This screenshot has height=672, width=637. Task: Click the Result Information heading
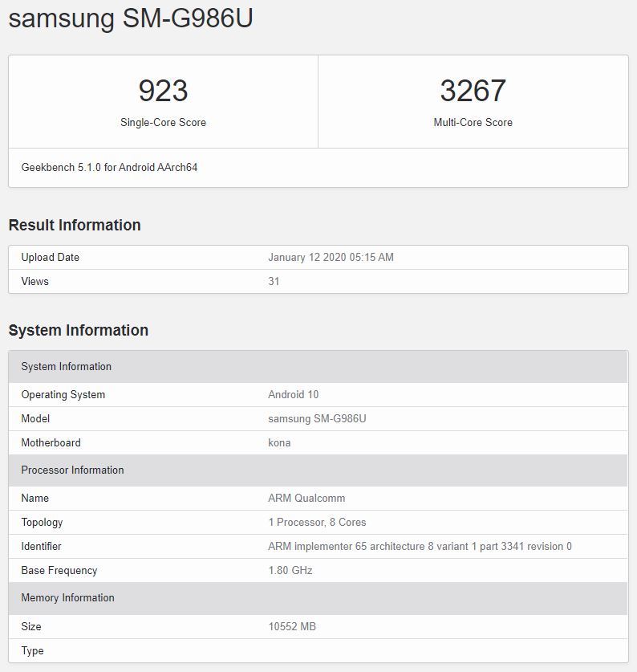coord(75,226)
